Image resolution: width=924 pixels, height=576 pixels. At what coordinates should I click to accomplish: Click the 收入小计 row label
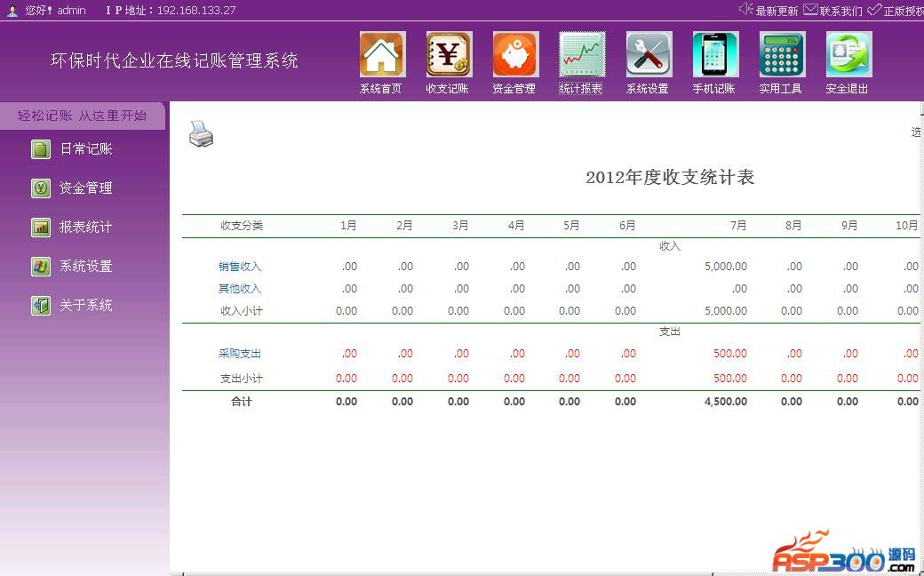pyautogui.click(x=242, y=311)
